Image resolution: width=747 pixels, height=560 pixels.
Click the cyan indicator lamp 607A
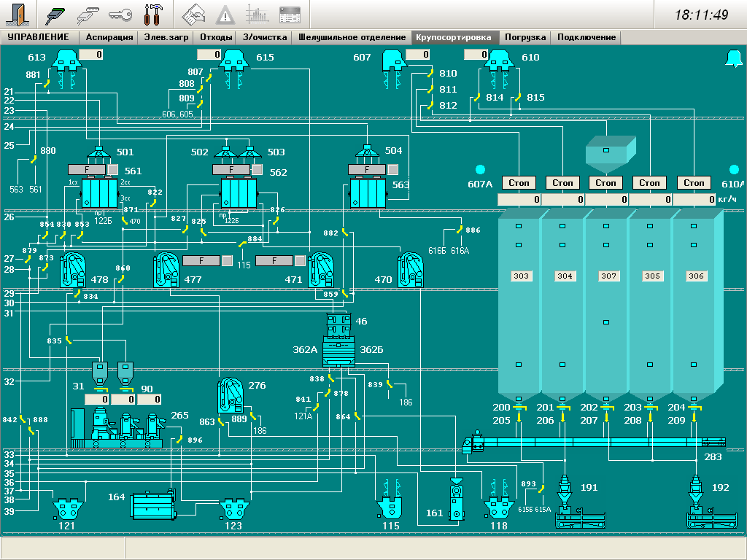pyautogui.click(x=480, y=169)
